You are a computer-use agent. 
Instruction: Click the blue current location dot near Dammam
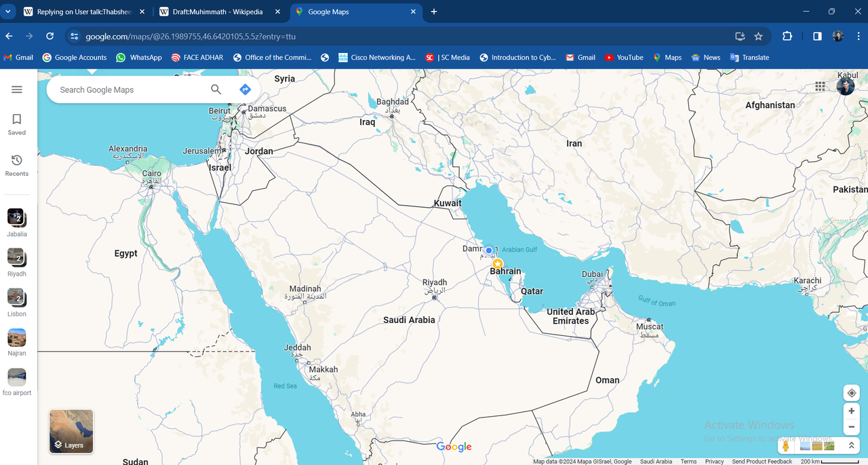pyautogui.click(x=488, y=250)
